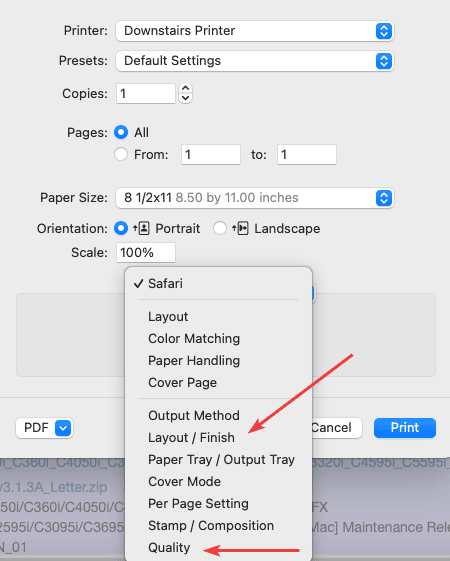This screenshot has height=561, width=450.
Task: Select Portrait orientation radio button
Action: click(121, 228)
